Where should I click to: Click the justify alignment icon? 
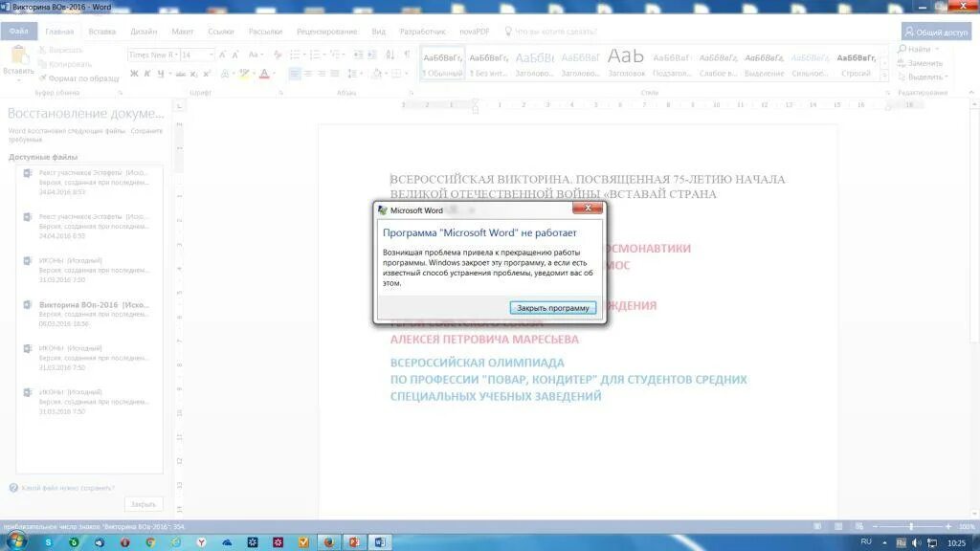click(x=335, y=74)
